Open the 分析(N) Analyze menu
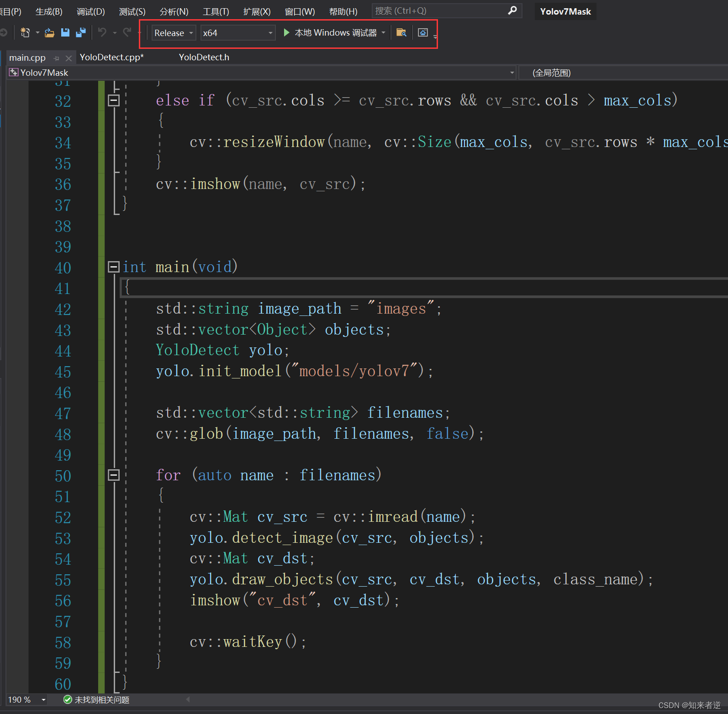Image resolution: width=728 pixels, height=714 pixels. [174, 11]
